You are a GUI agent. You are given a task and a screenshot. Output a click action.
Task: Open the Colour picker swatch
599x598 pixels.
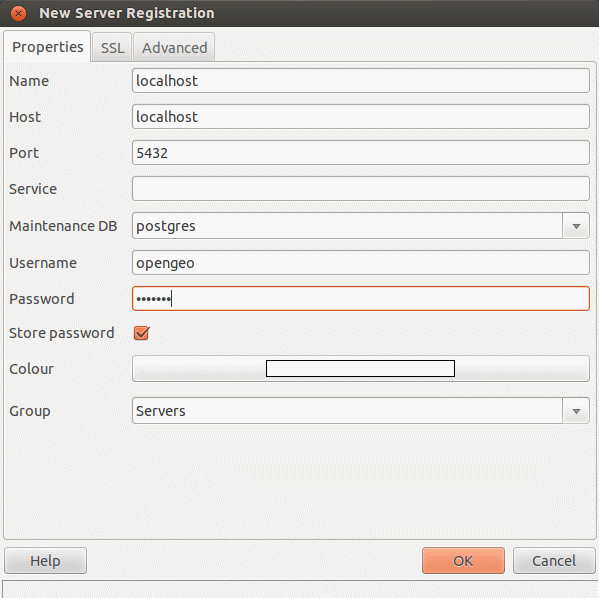tap(361, 368)
